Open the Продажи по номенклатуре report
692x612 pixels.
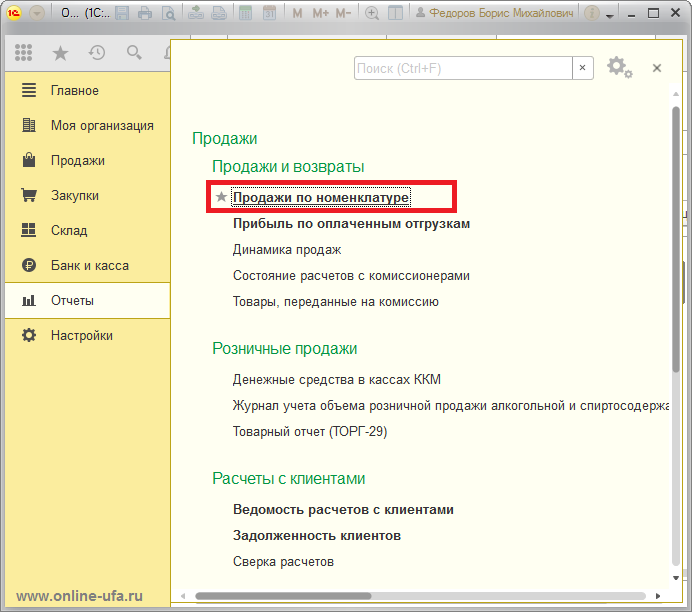click(x=321, y=197)
